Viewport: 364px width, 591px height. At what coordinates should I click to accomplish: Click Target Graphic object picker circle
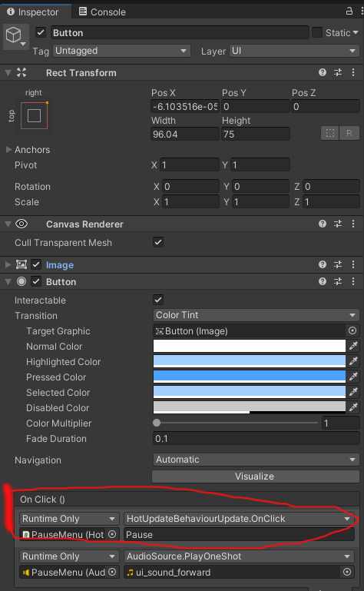(x=352, y=330)
